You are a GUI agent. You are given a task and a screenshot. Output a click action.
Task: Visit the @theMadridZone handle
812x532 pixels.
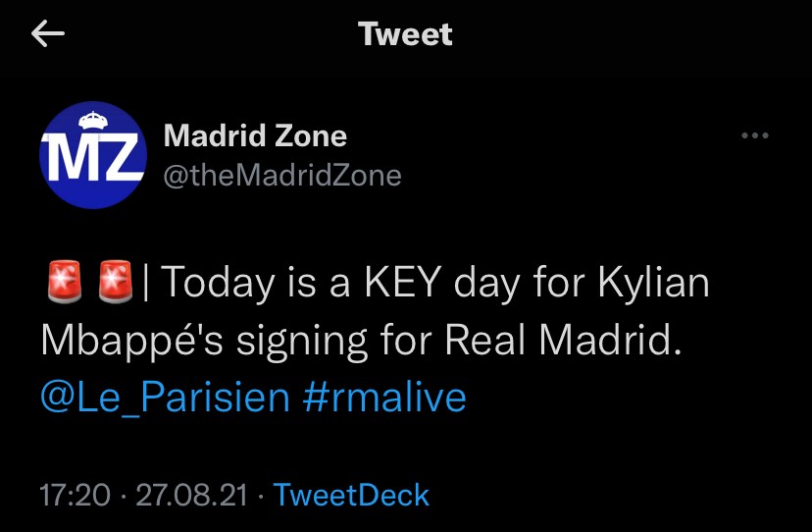click(281, 176)
